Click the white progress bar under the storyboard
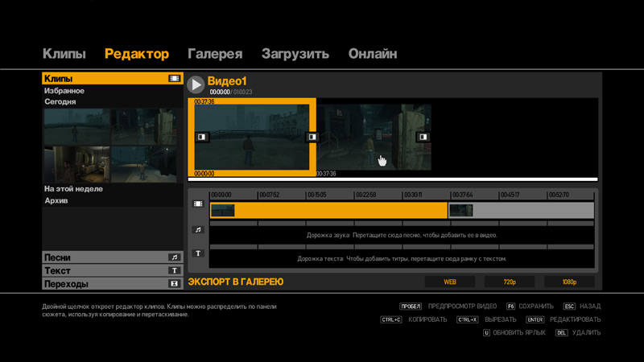644x362 pixels. pos(393,179)
